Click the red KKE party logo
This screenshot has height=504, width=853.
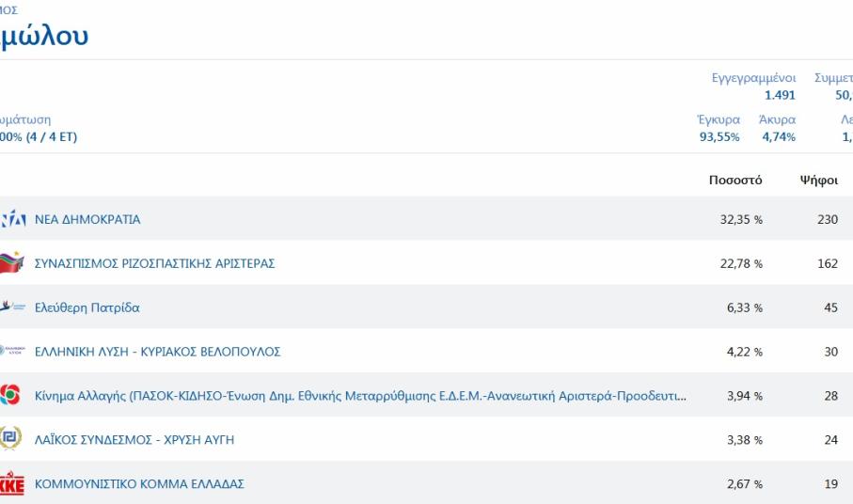tap(11, 484)
